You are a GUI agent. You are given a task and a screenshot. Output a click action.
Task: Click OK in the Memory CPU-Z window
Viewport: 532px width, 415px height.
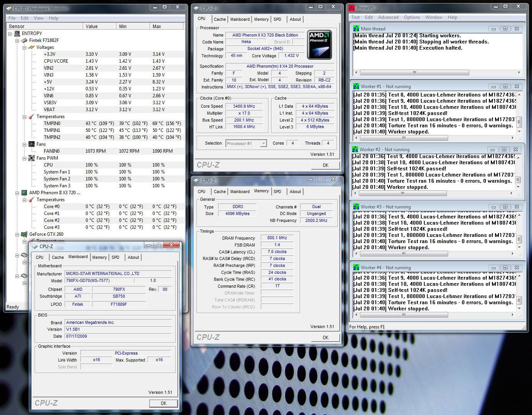(325, 338)
